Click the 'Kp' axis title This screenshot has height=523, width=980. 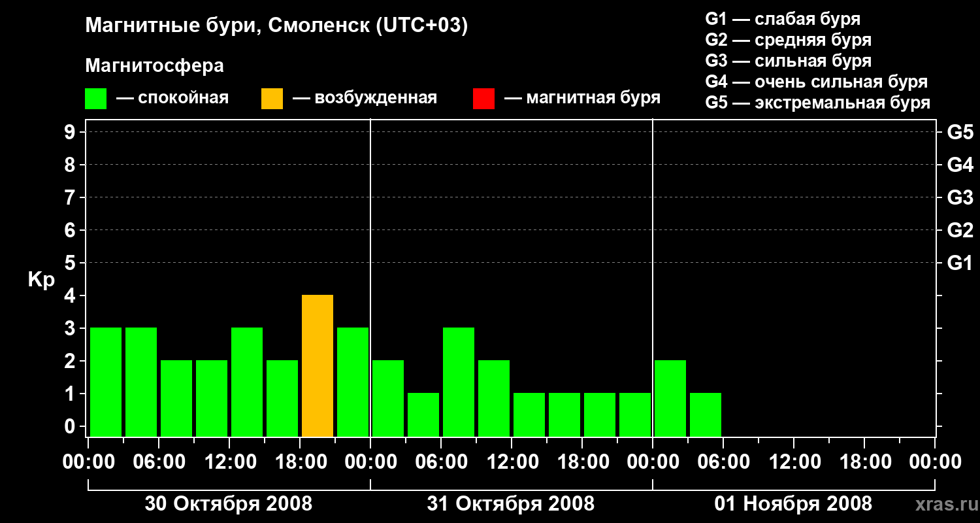coord(41,280)
